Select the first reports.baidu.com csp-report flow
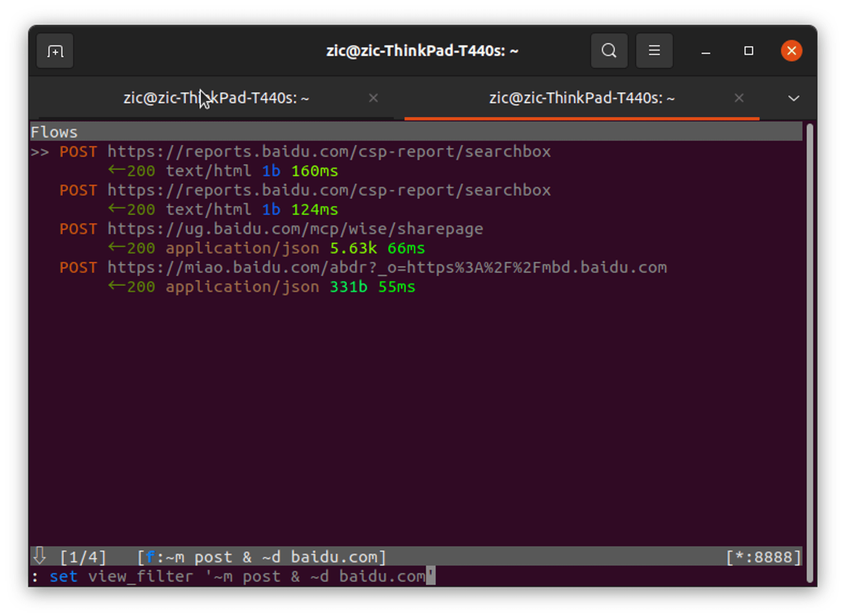Image resolution: width=843 pixels, height=616 pixels. tap(329, 152)
